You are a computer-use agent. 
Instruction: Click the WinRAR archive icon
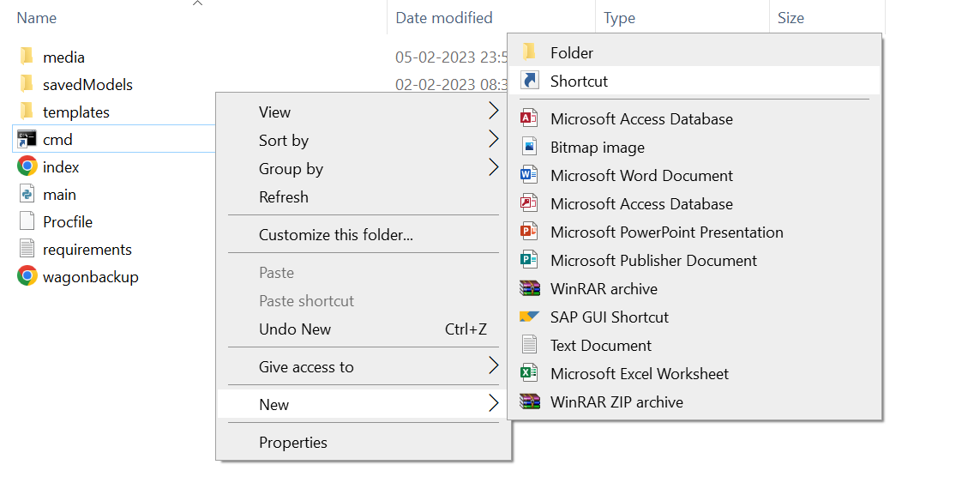pos(529,288)
